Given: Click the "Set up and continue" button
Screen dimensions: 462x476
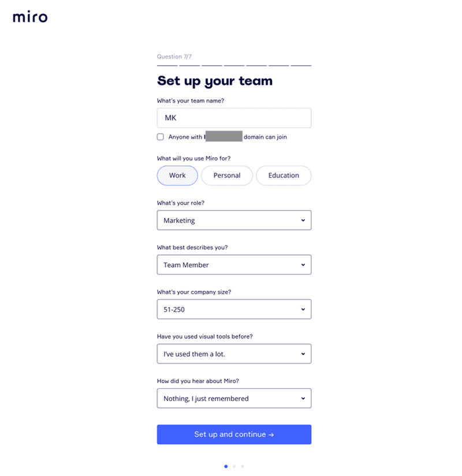Looking at the screenshot, I should [233, 434].
